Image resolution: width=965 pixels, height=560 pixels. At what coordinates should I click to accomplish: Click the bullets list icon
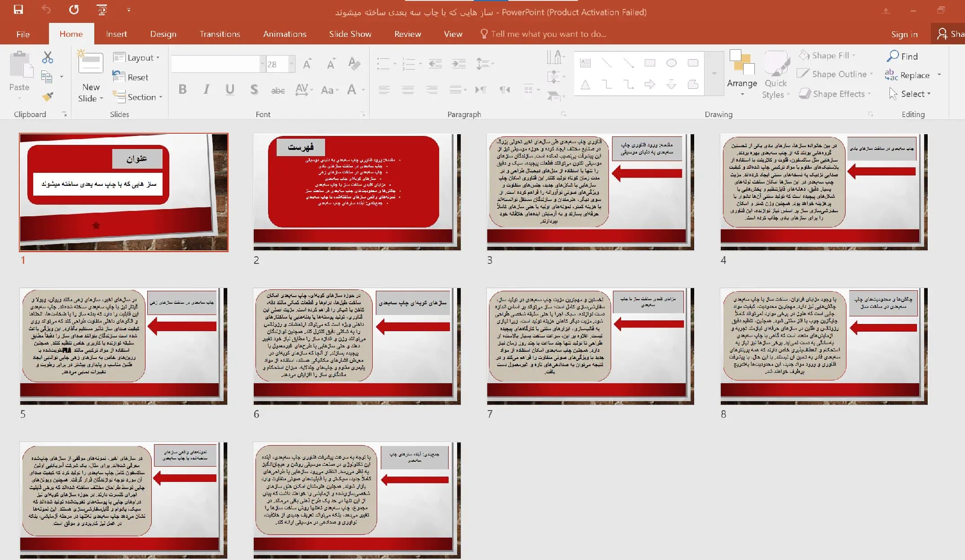[x=383, y=64]
